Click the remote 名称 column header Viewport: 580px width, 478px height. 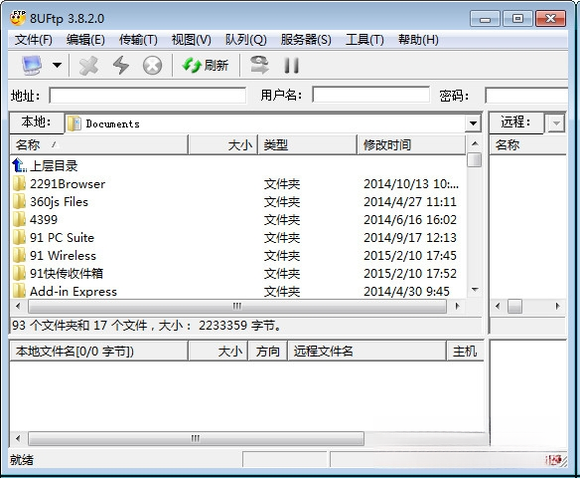click(x=528, y=145)
